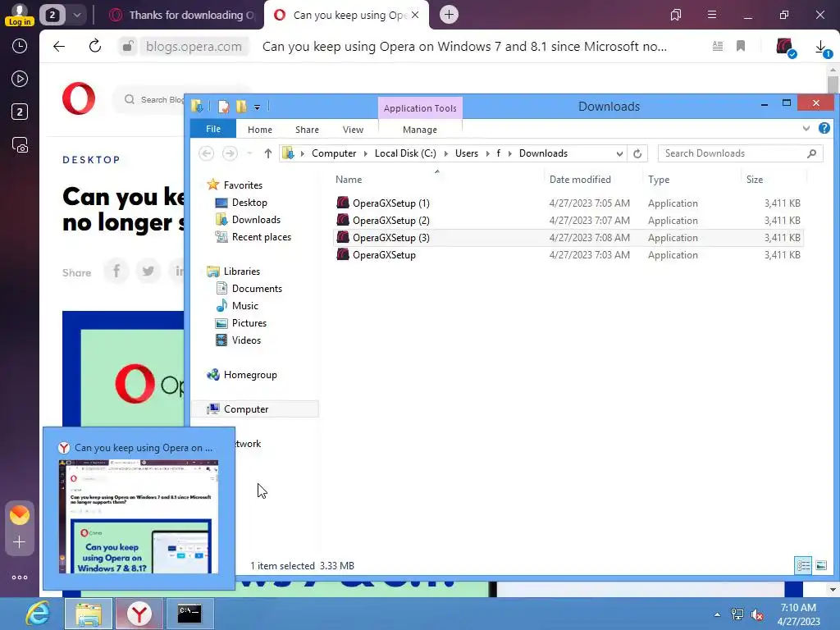This screenshot has width=840, height=630.
Task: Open Recent places in navigation pane
Action: point(262,237)
